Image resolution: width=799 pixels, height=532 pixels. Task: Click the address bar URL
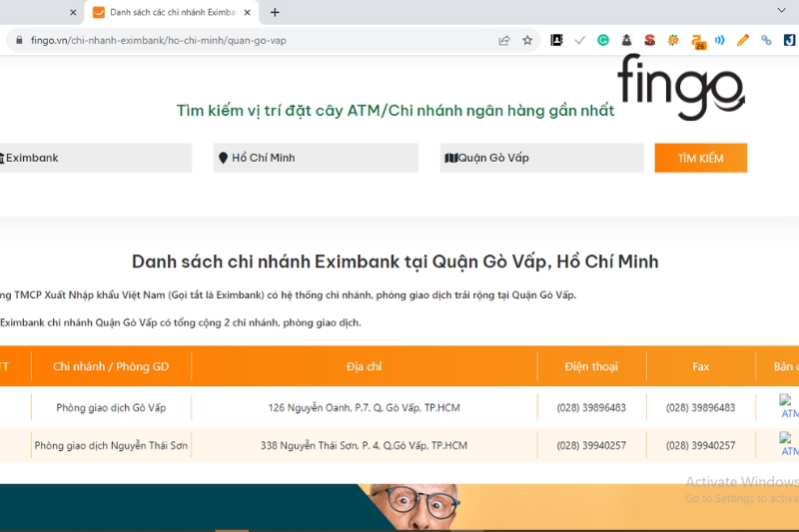[x=158, y=40]
